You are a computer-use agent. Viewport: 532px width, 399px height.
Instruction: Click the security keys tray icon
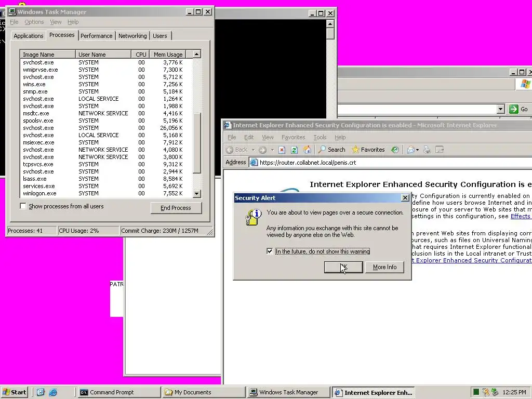coord(486,392)
